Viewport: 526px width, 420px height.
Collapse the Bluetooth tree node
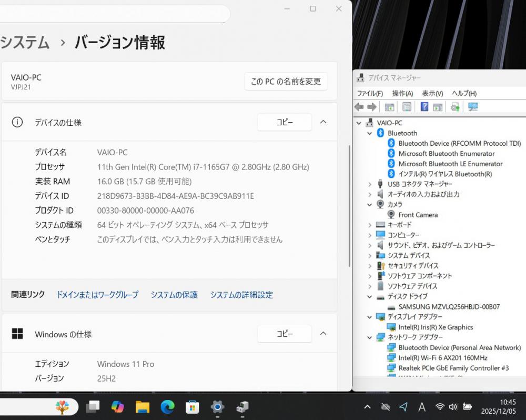(370, 133)
